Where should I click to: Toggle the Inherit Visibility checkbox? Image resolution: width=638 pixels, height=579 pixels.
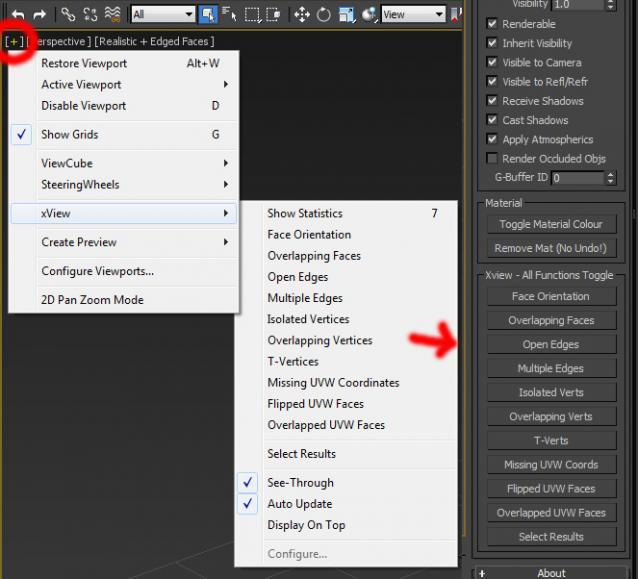tap(492, 43)
